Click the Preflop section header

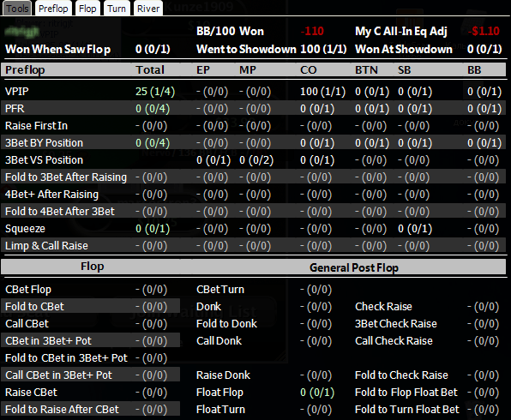coord(25,70)
